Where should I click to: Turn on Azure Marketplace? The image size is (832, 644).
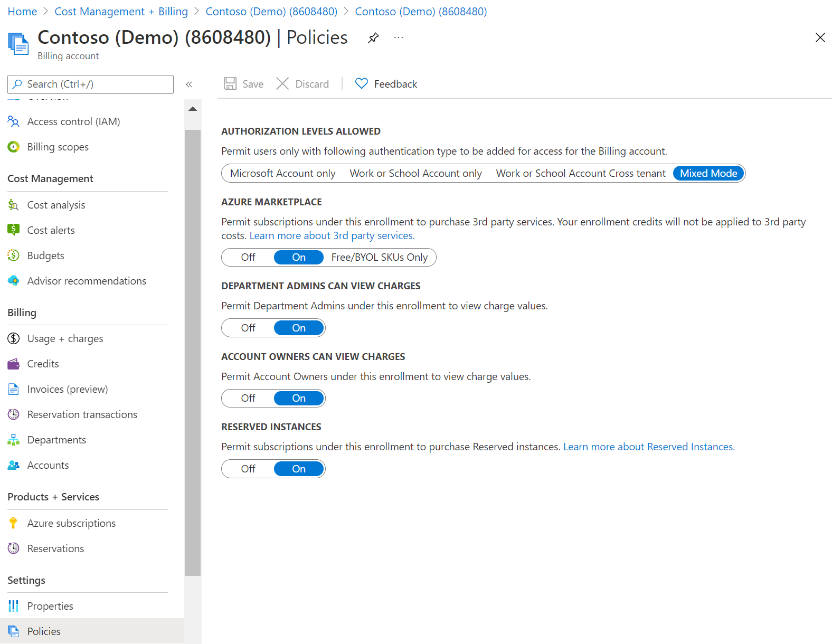coord(299,257)
